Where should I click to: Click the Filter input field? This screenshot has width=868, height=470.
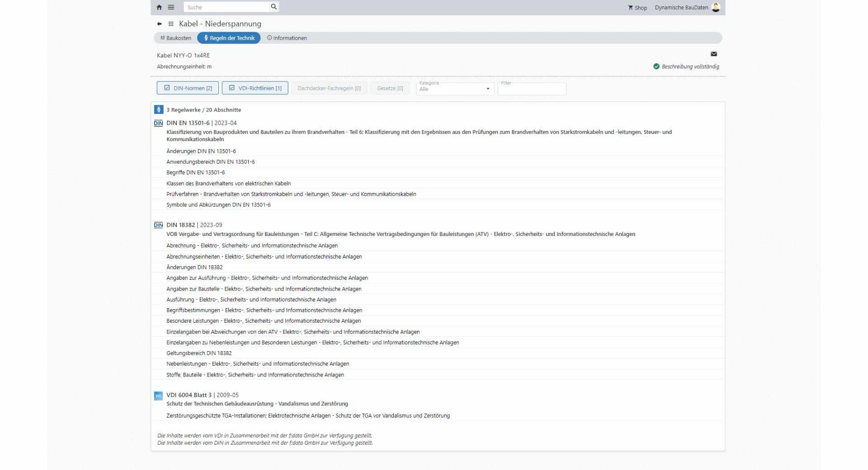point(532,90)
